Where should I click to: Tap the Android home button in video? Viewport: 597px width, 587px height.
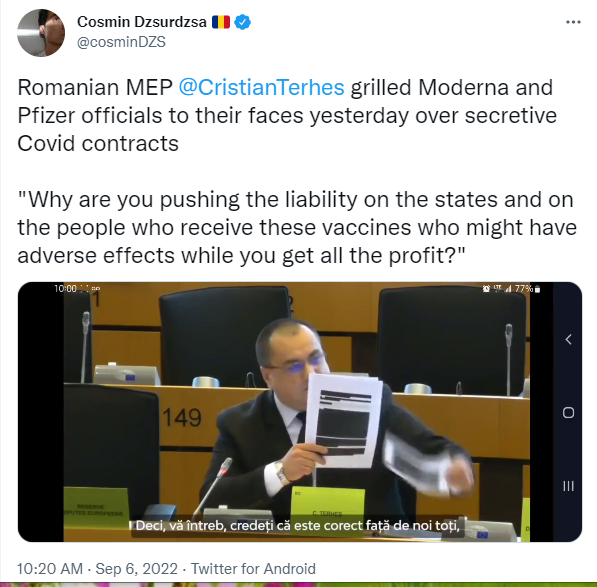568,413
